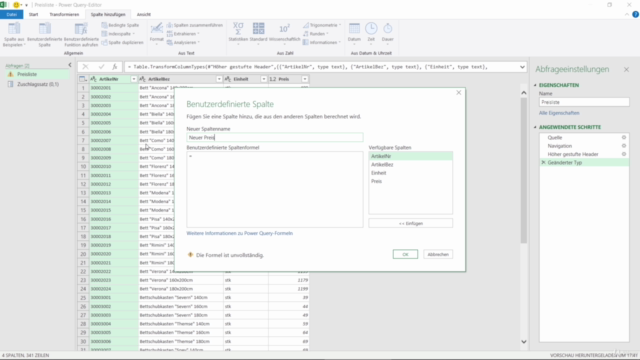This screenshot has width=640, height=360.
Task: Open the Format text menu
Action: pos(156,33)
